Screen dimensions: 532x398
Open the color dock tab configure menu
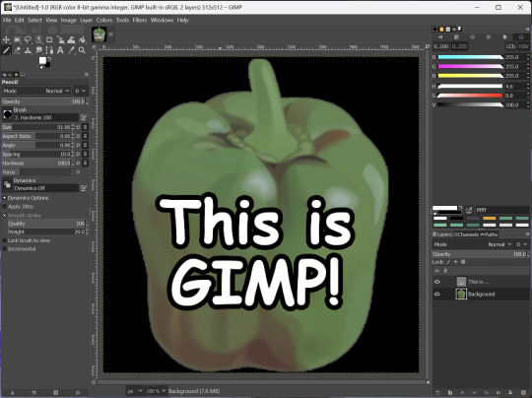(528, 30)
